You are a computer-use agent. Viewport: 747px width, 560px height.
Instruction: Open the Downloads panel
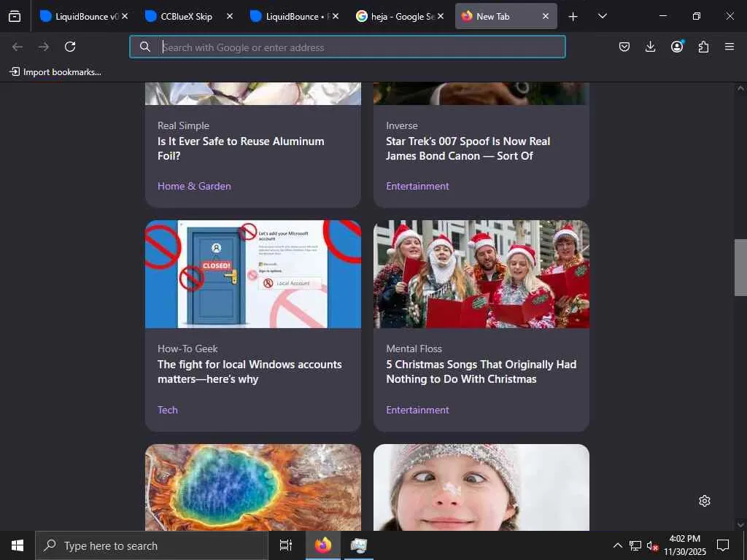point(650,47)
